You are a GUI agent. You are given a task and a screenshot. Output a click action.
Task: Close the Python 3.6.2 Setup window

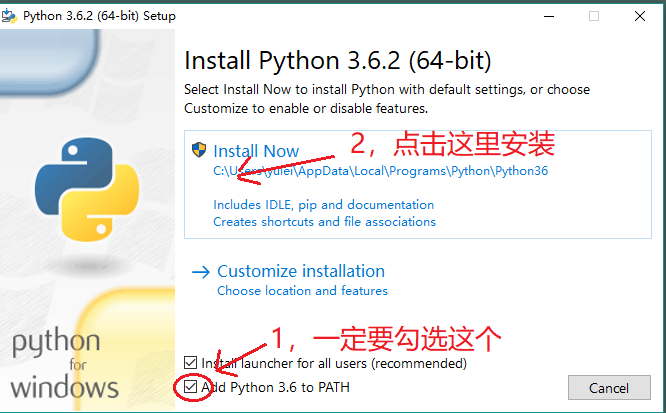[x=640, y=16]
